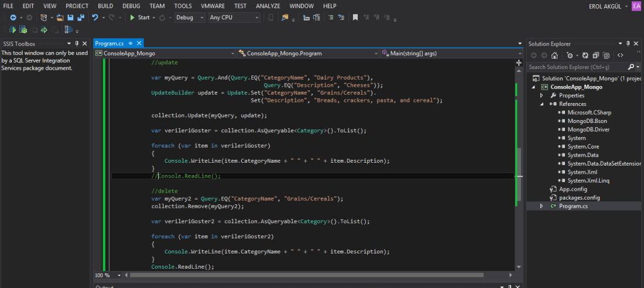Click the Refresh icon in Solution Explorer

pos(585,56)
